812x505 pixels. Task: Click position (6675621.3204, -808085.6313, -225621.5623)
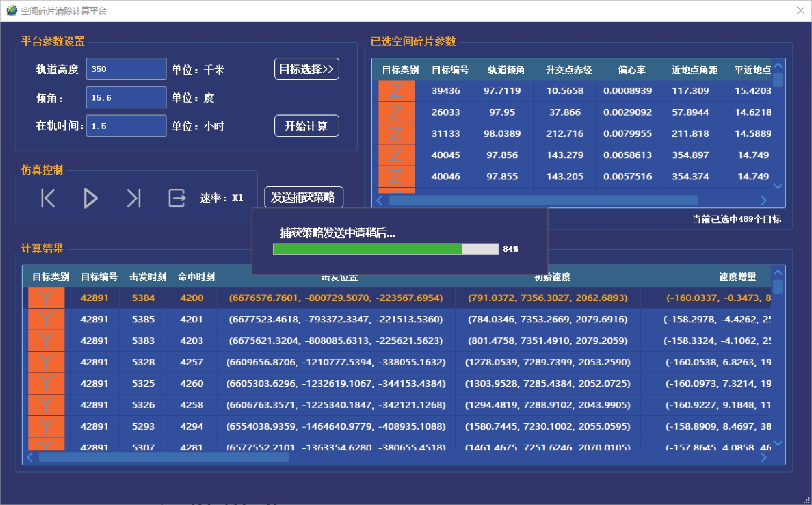pyautogui.click(x=336, y=340)
